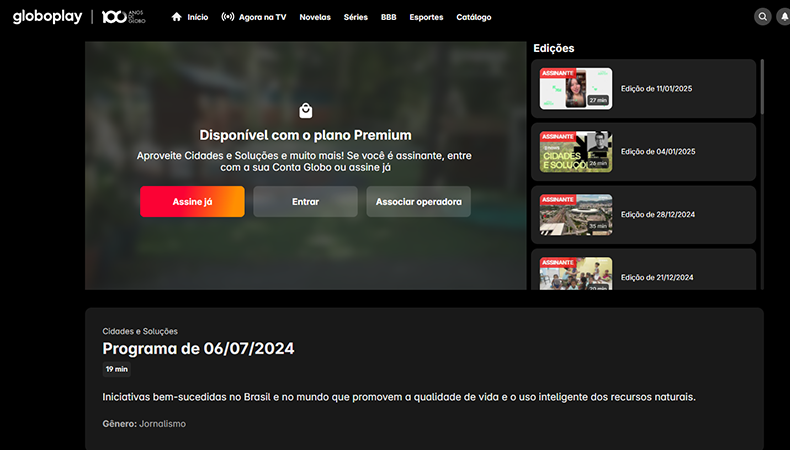This screenshot has width=790, height=450.
Task: Click the Assine já button
Action: [x=192, y=202]
